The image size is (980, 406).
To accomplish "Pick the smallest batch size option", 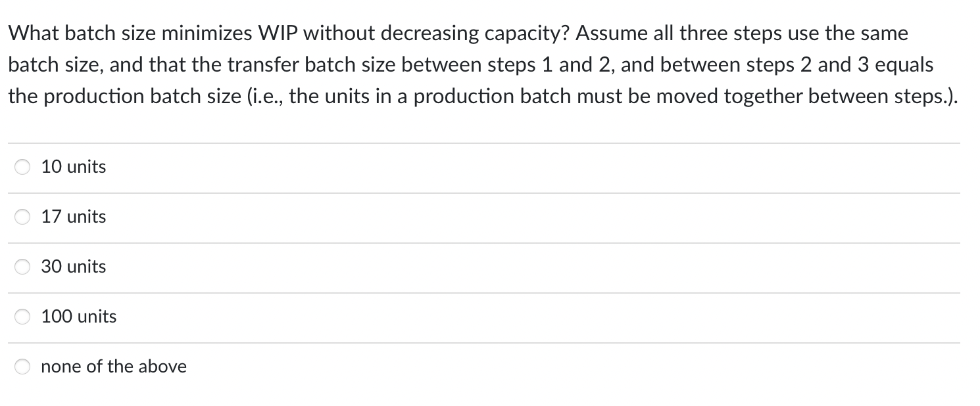I will point(22,167).
